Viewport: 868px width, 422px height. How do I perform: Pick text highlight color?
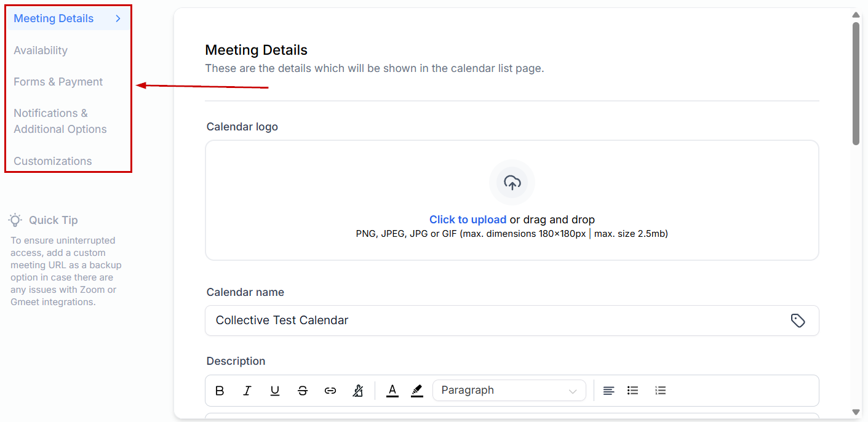(417, 391)
